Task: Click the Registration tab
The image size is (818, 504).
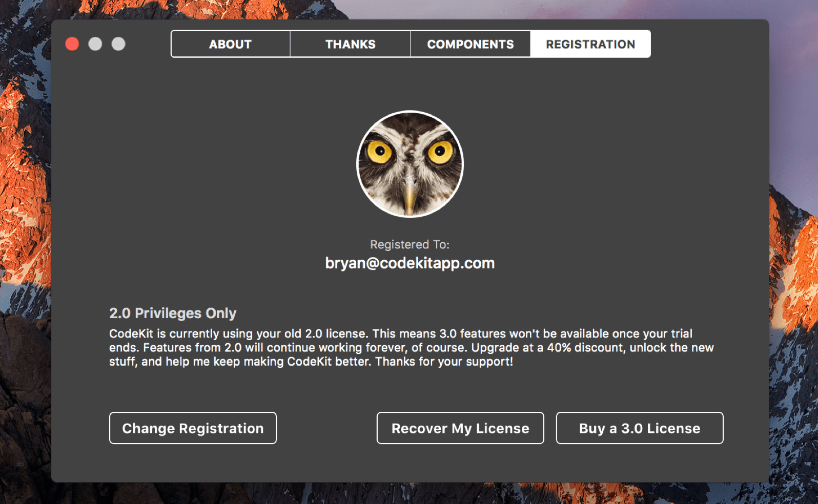Action: [x=590, y=44]
